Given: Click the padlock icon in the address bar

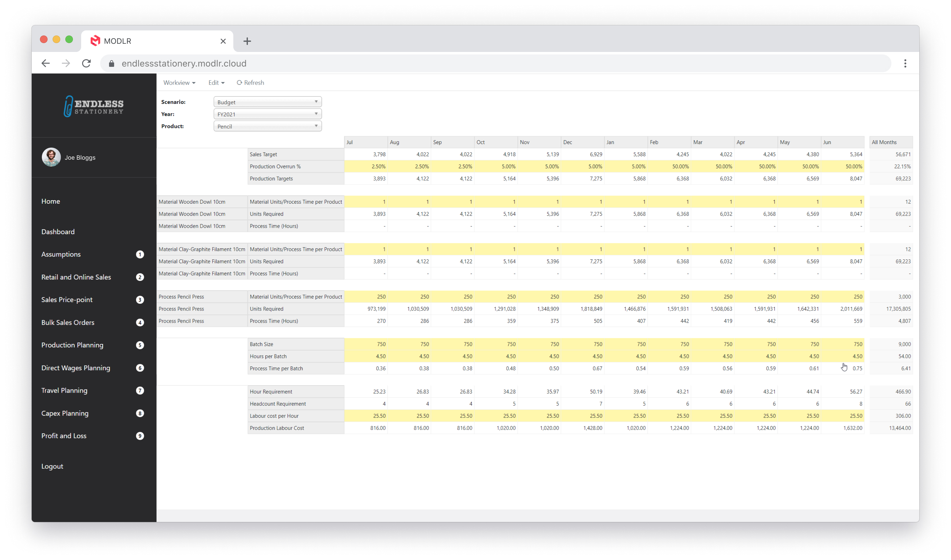Looking at the screenshot, I should 111,63.
